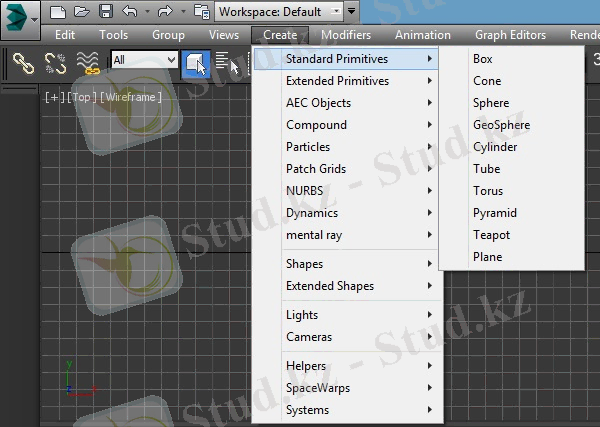Expand Systems submenu
Screen dimensions: 600x427
[347, 410]
